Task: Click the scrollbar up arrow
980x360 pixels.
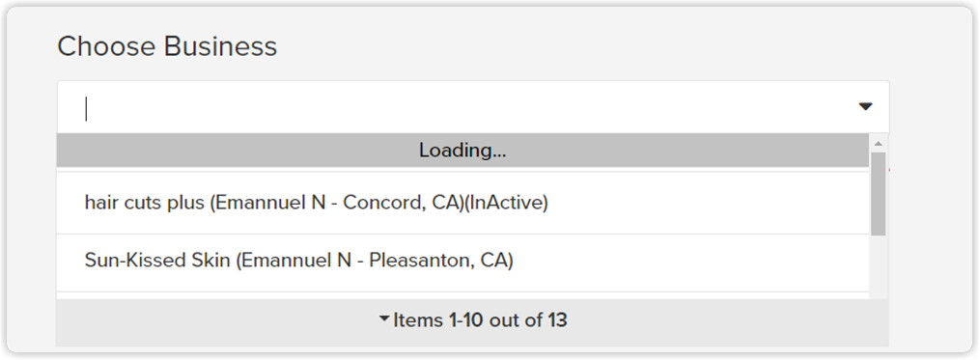Action: [x=878, y=144]
